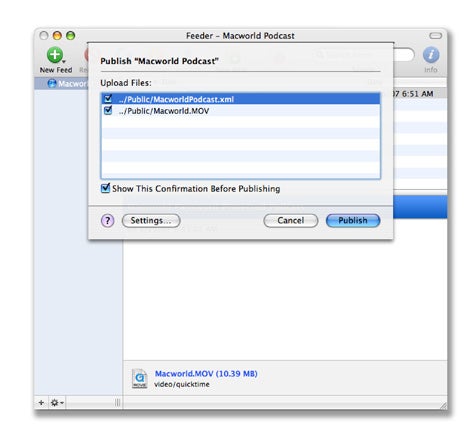Open the blue Info icon in toolbar
This screenshot has height=433, width=470.
431,55
